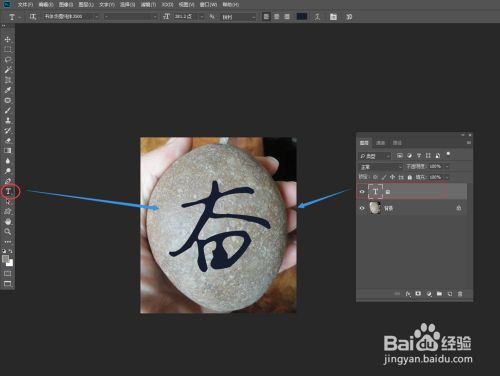Select the Pen tool
Viewport: 500px width, 376px height.
pyautogui.click(x=8, y=181)
